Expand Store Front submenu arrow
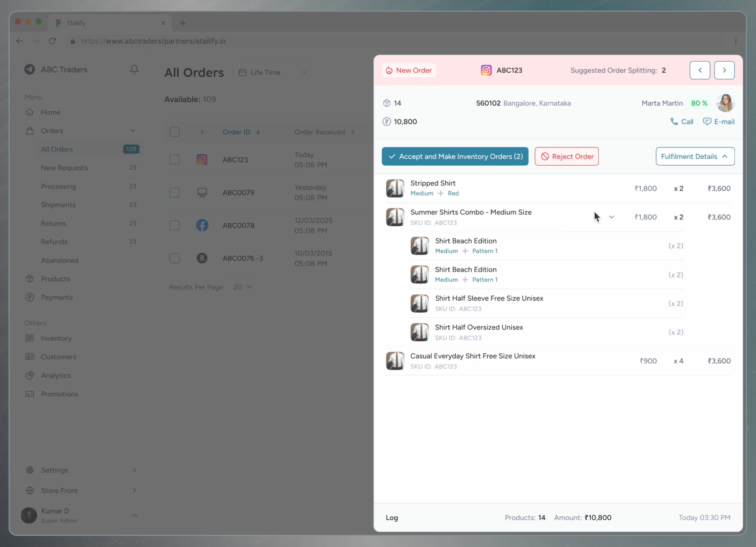This screenshot has height=547, width=756. click(134, 490)
